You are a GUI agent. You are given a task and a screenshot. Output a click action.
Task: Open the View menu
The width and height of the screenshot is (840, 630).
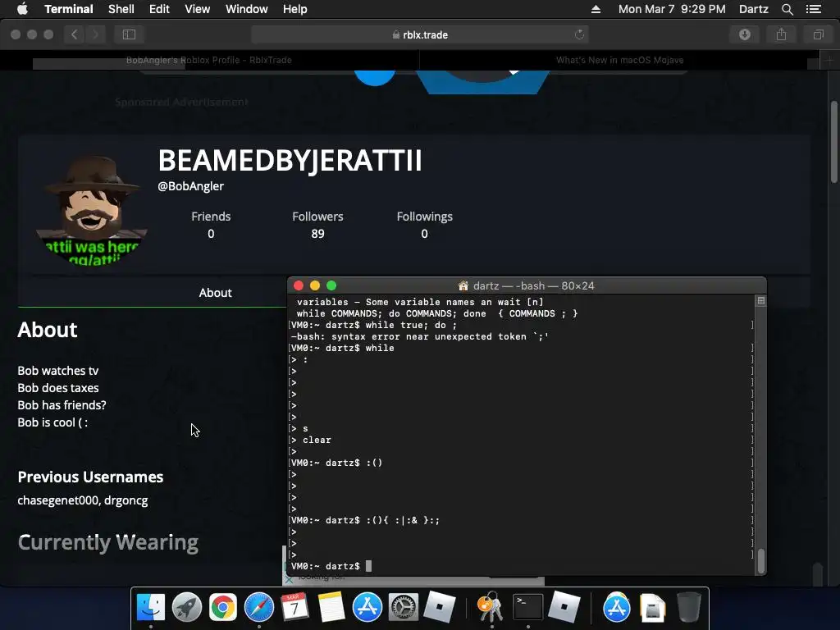click(x=197, y=9)
